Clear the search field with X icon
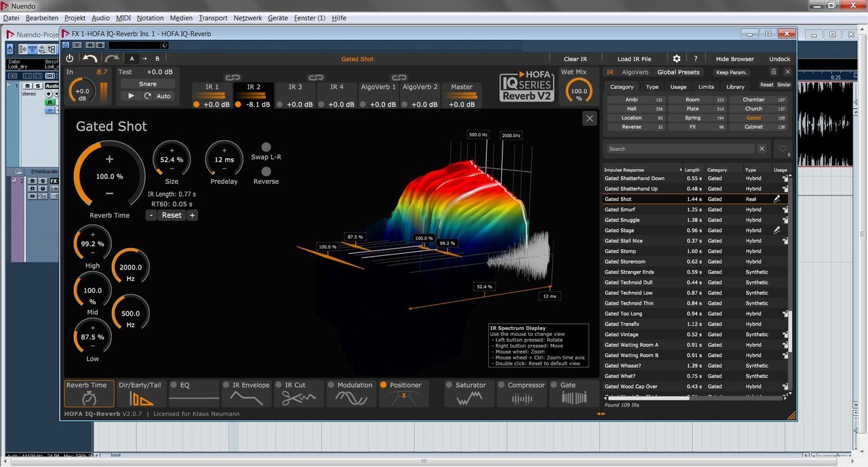 762,149
